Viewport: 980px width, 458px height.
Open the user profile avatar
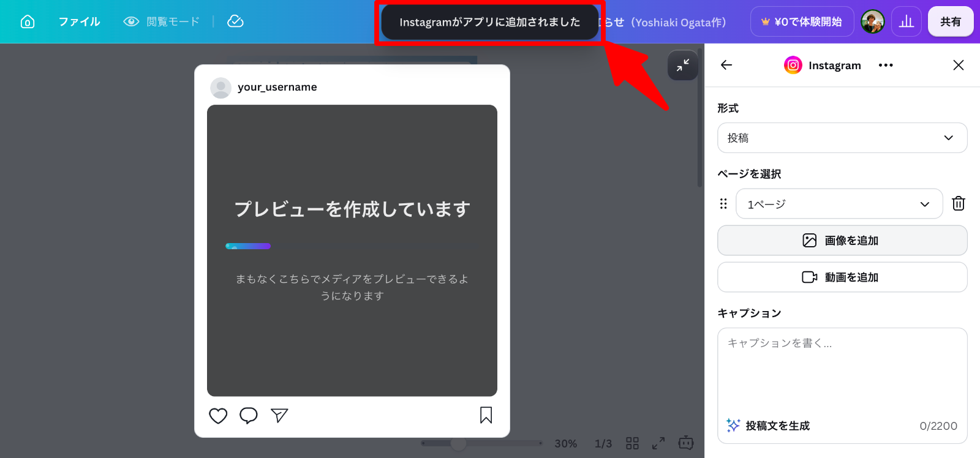[873, 22]
